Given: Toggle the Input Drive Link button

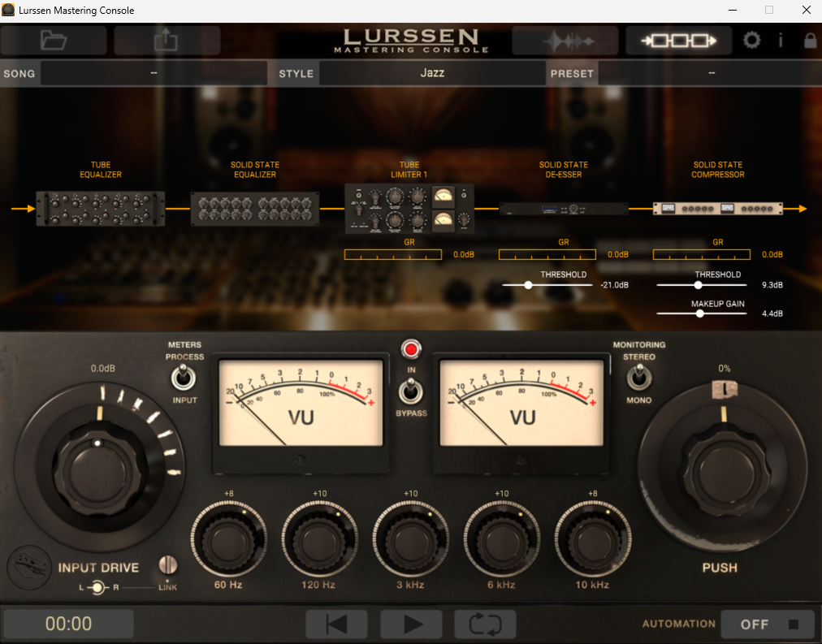Looking at the screenshot, I should pos(168,565).
